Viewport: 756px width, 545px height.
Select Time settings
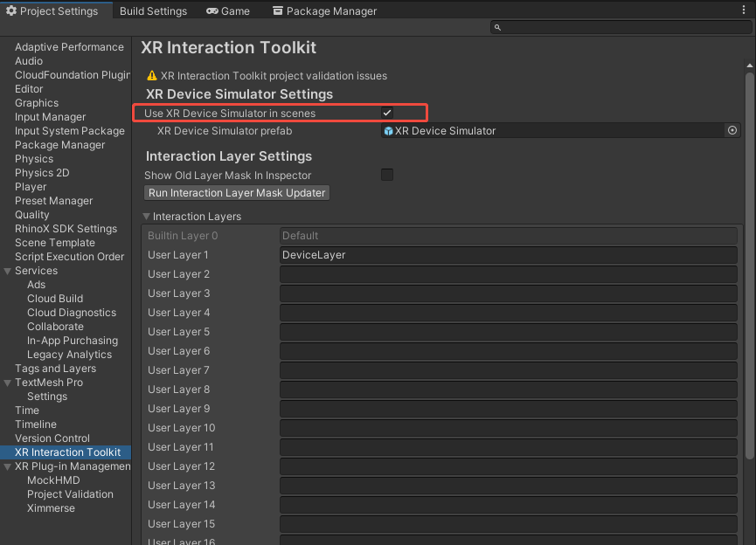[x=27, y=410]
